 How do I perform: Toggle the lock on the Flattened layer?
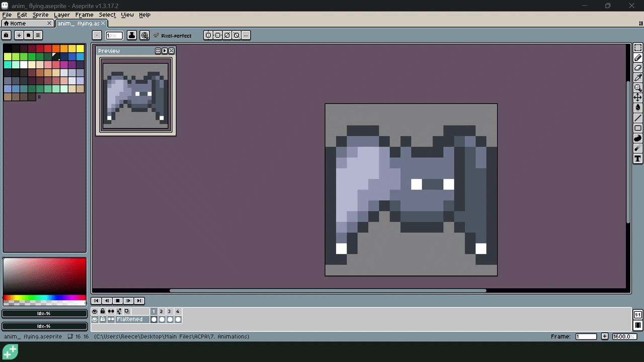103,320
